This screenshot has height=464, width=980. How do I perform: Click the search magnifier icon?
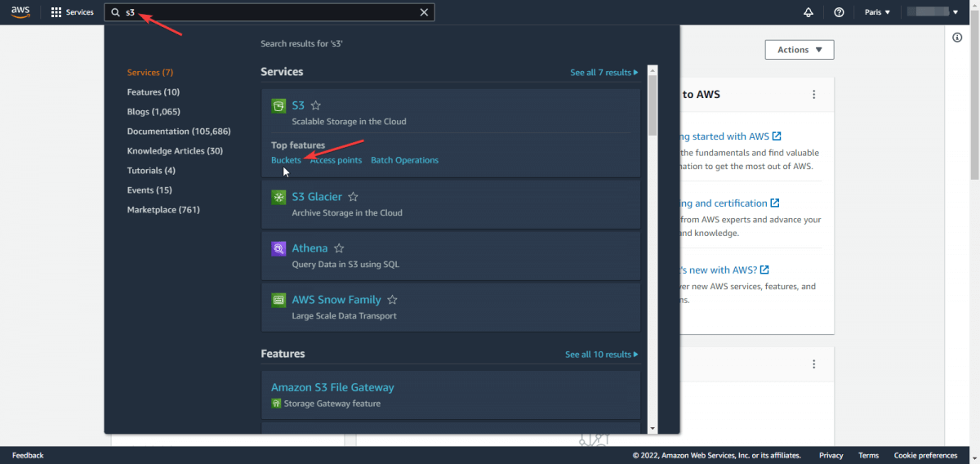point(116,12)
